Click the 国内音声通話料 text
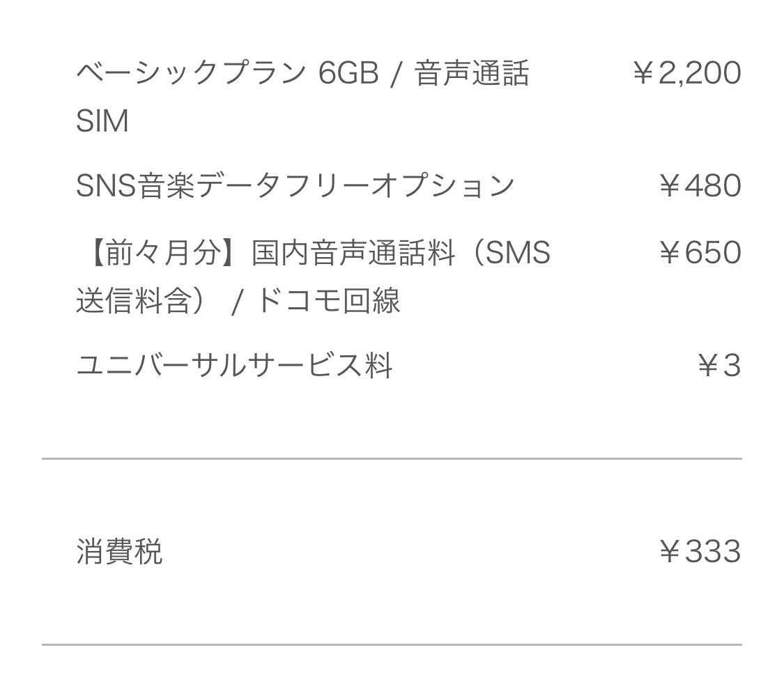Image resolution: width=784 pixels, height=682 pixels. pos(353,252)
